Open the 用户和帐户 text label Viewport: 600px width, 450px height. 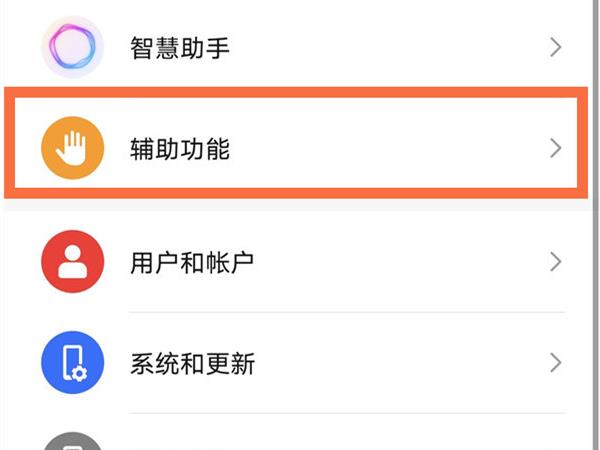click(x=192, y=263)
